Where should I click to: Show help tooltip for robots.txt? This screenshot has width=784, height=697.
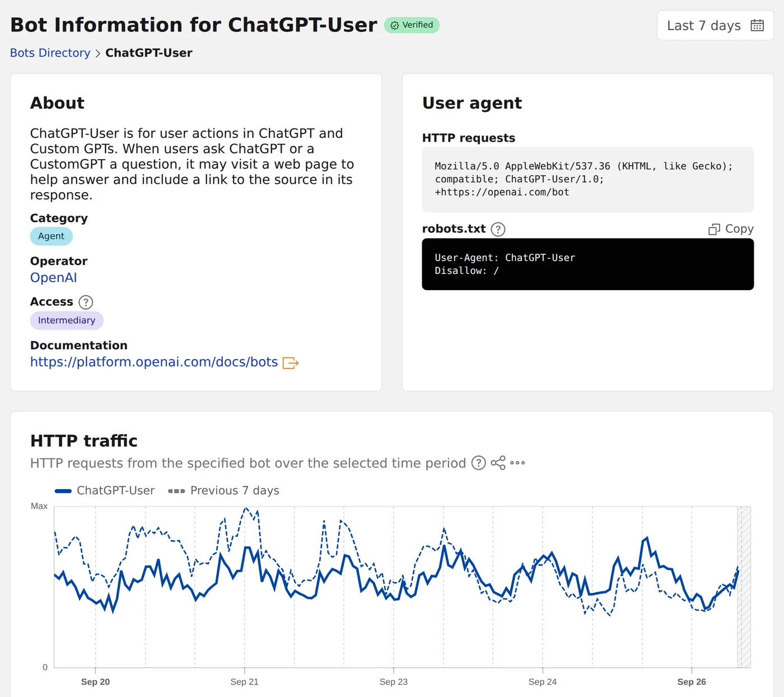pyautogui.click(x=498, y=229)
